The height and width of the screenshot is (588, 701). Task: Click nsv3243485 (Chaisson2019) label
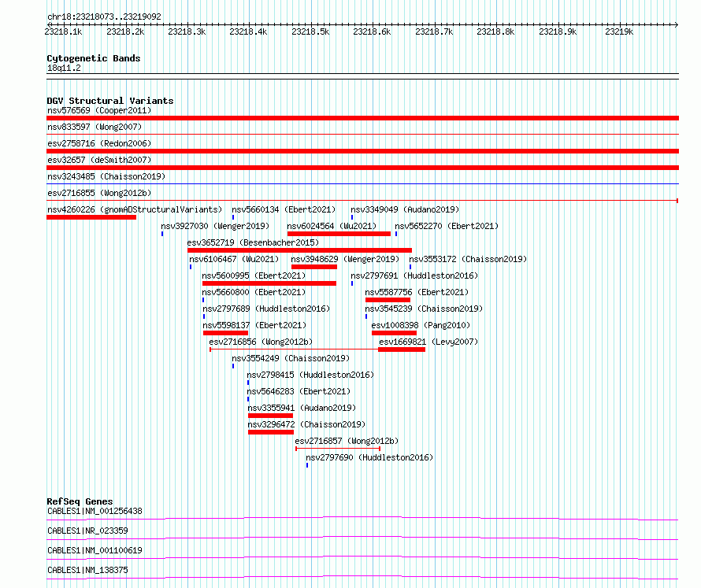(x=106, y=176)
